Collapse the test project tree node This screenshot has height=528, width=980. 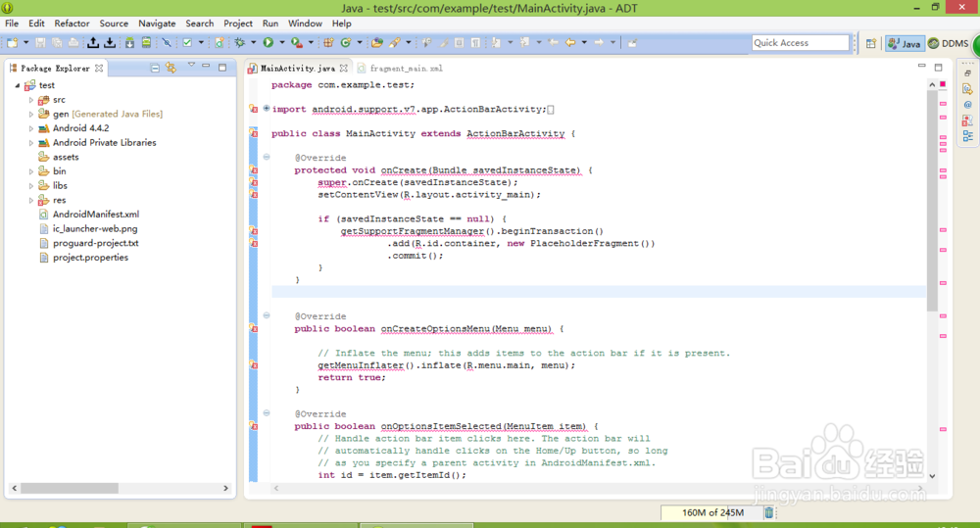pyautogui.click(x=18, y=85)
